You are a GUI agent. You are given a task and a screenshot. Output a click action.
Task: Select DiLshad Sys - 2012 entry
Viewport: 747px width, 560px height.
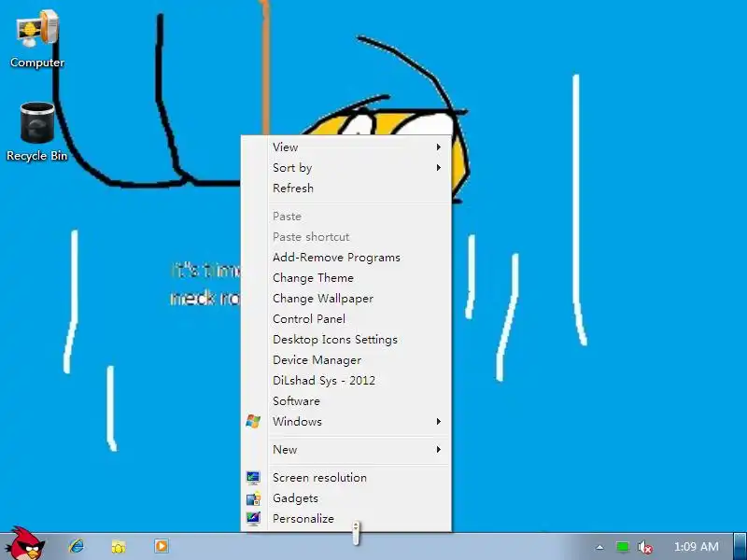345,381
